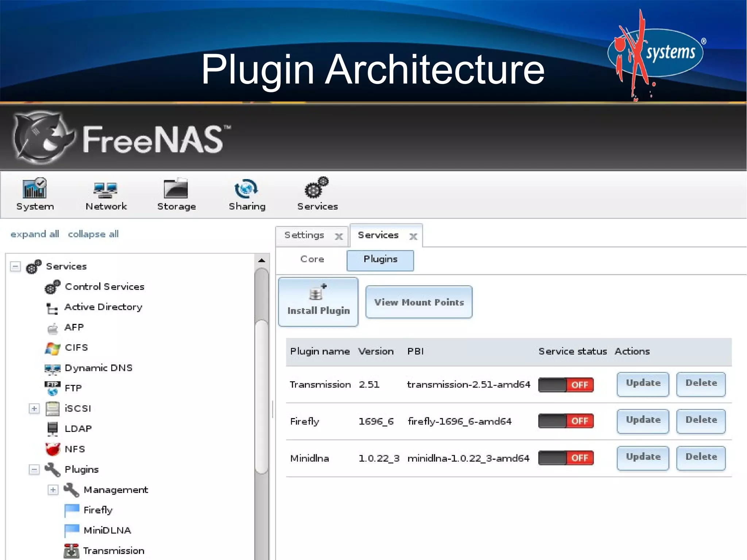Click the Install Plugin button
This screenshot has height=560, width=747.
(318, 302)
